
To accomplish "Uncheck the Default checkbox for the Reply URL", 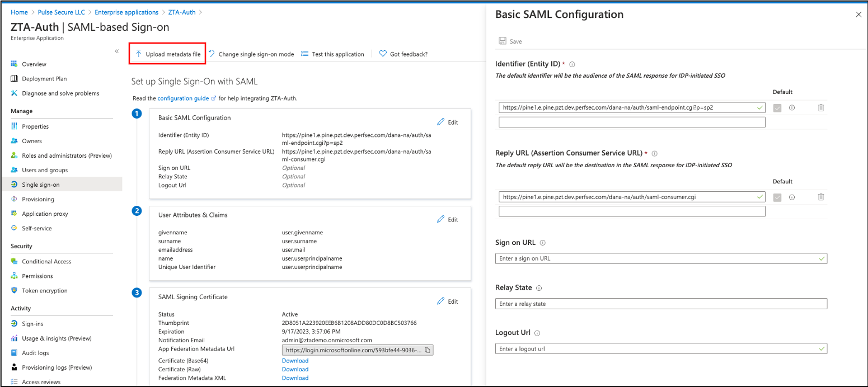I will pos(777,197).
